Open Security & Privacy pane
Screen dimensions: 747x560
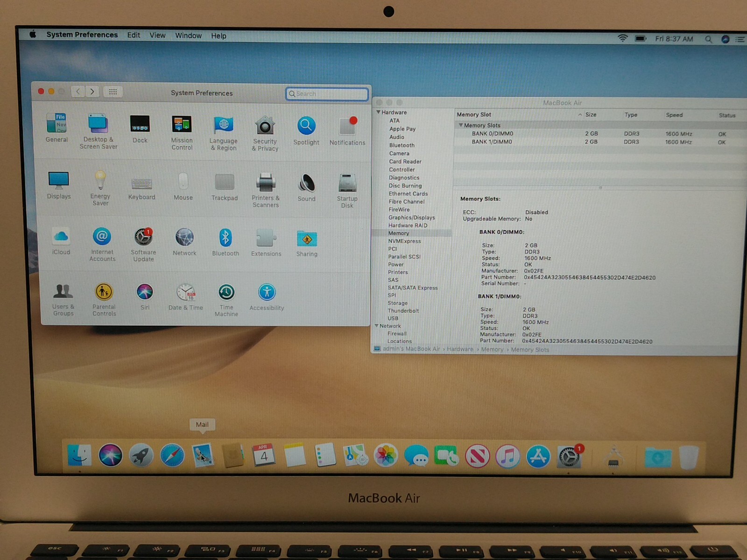click(265, 133)
